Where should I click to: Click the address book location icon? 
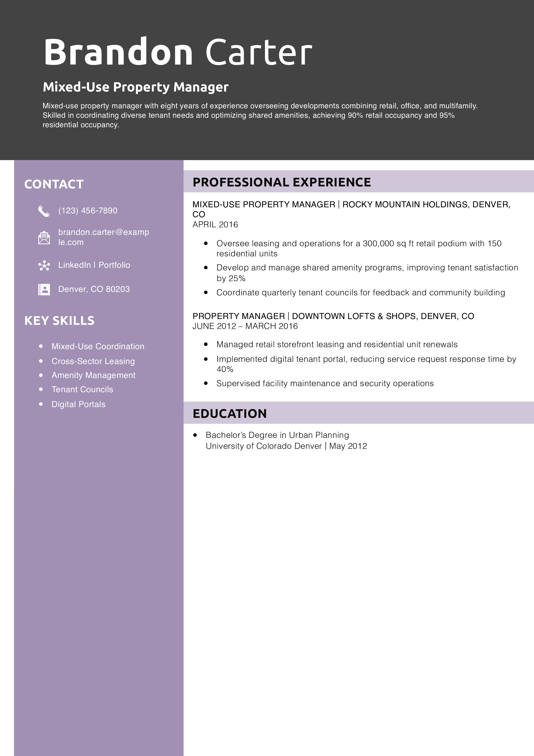(44, 290)
